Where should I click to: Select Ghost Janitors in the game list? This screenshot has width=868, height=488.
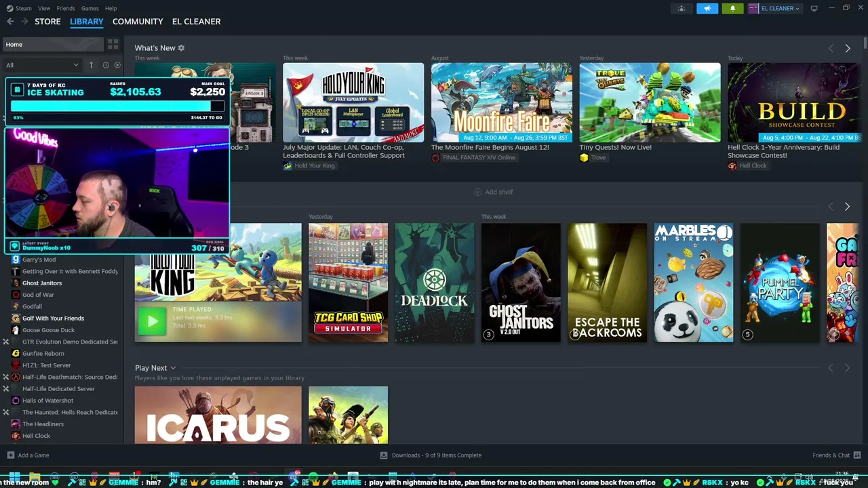point(42,283)
